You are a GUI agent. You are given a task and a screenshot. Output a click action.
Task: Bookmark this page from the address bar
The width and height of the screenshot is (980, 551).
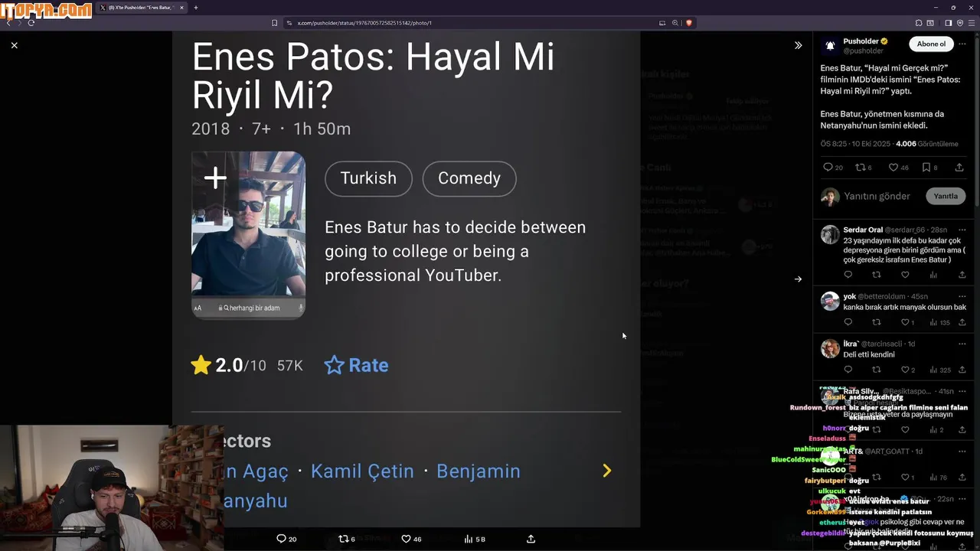coord(274,23)
